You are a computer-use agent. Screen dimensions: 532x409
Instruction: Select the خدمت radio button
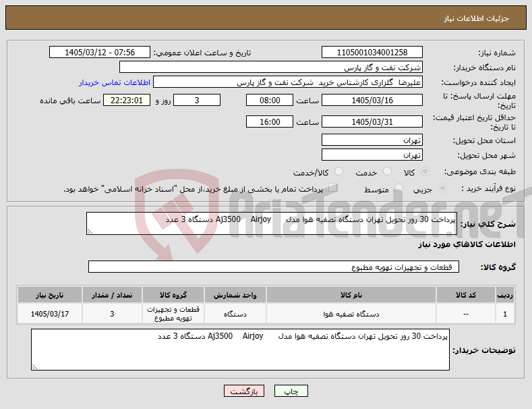tap(387, 171)
